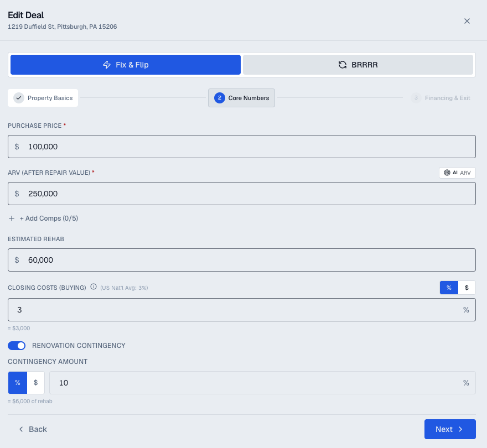The height and width of the screenshot is (448, 487).
Task: Click the '= $3,000' closing cost note
Action: pyautogui.click(x=19, y=328)
